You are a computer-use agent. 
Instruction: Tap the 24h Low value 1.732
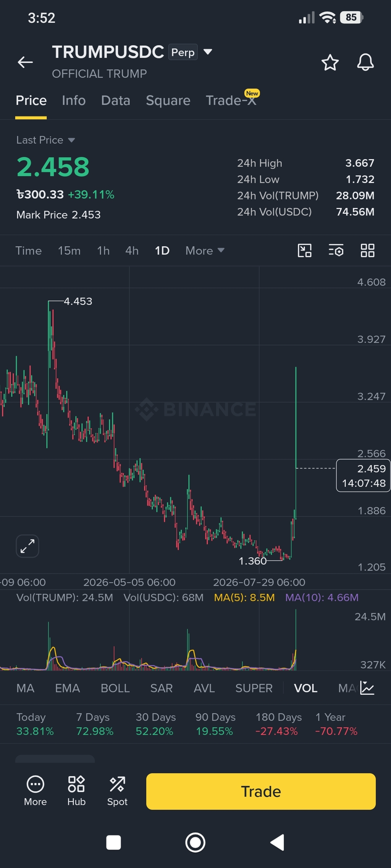click(x=360, y=179)
